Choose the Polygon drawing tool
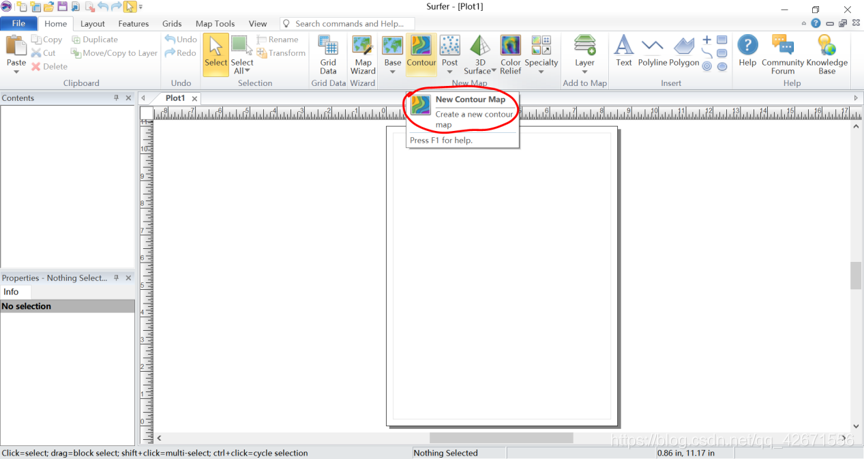 pos(684,51)
